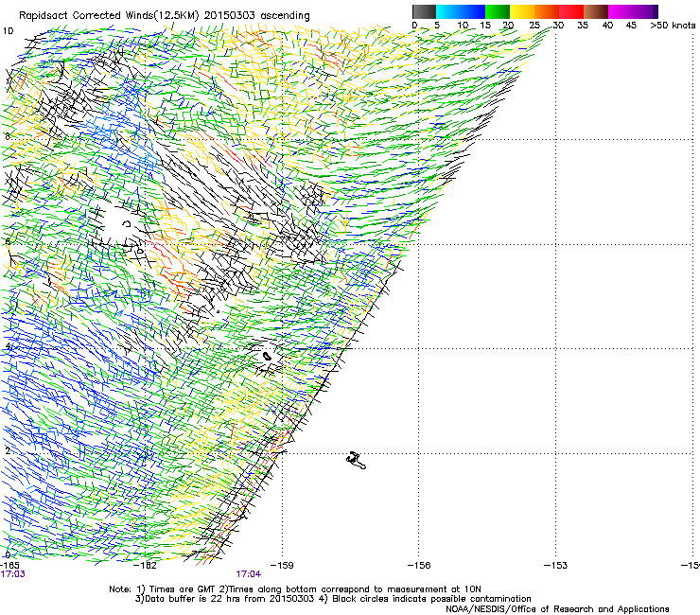The image size is (700, 615).
Task: Click the small island outline near 2N
Action: 357,461
